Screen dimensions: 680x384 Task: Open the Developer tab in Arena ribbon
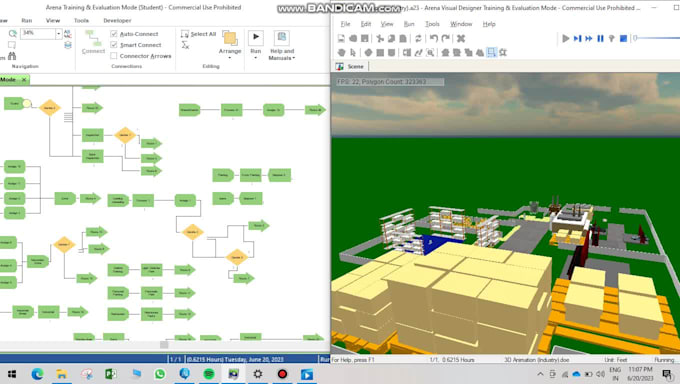(117, 20)
